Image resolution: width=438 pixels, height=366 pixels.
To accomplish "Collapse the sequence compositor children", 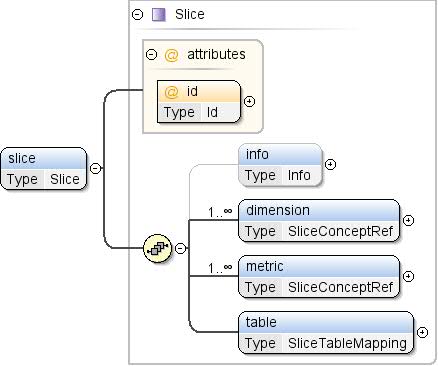I will tap(180, 248).
